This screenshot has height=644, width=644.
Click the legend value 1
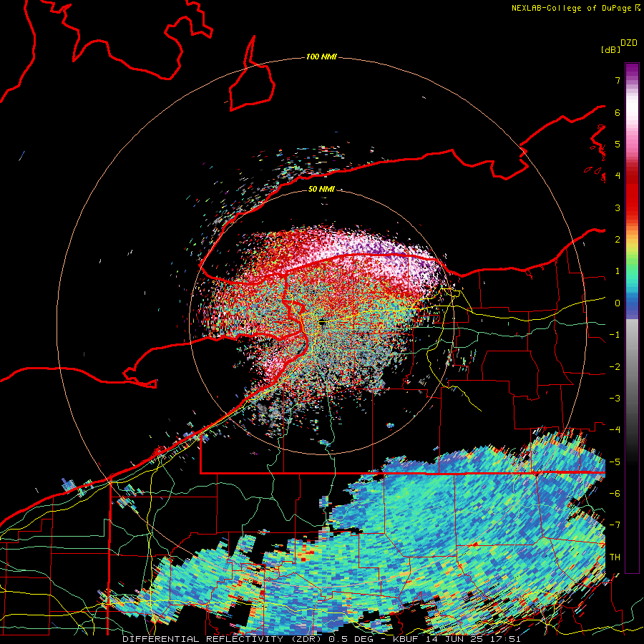click(618, 271)
